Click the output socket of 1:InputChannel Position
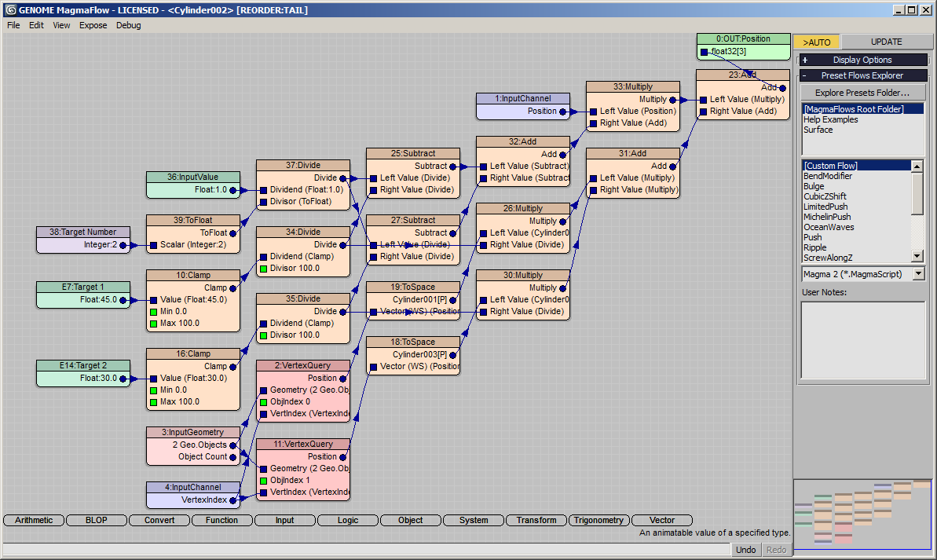This screenshot has width=937, height=560. [x=562, y=112]
